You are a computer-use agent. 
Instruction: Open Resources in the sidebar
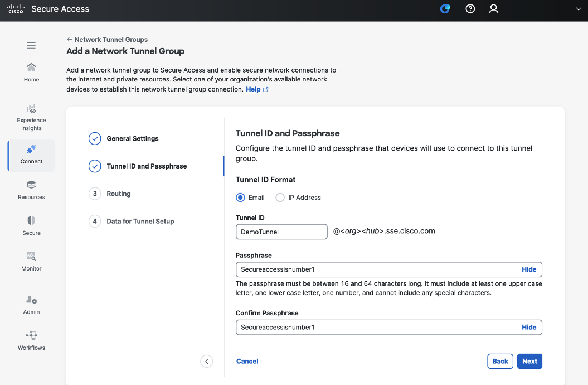click(32, 190)
